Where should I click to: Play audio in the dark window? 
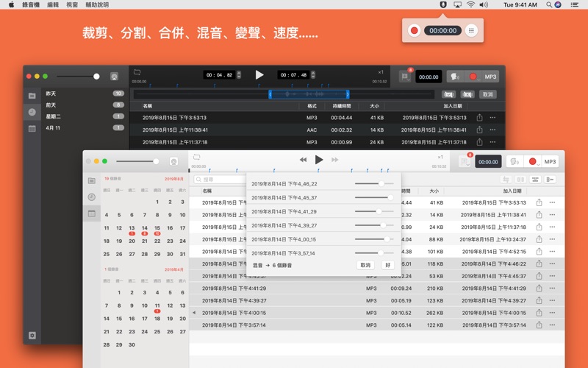[x=259, y=75]
